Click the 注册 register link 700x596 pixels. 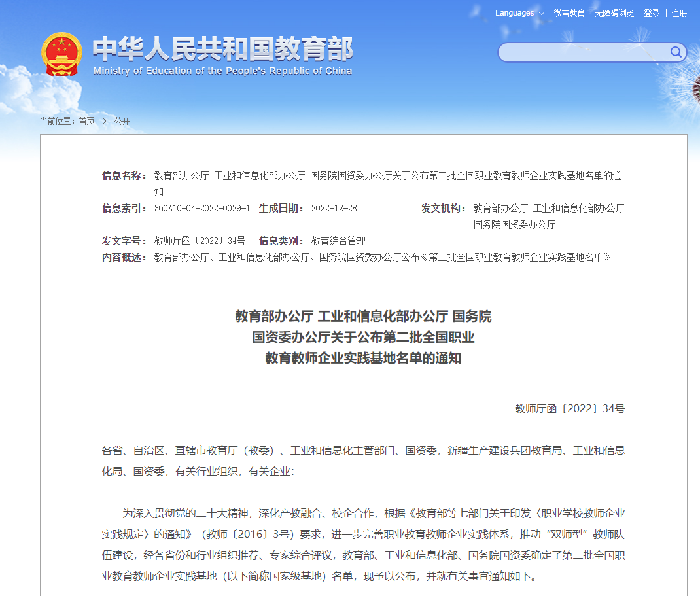point(679,13)
